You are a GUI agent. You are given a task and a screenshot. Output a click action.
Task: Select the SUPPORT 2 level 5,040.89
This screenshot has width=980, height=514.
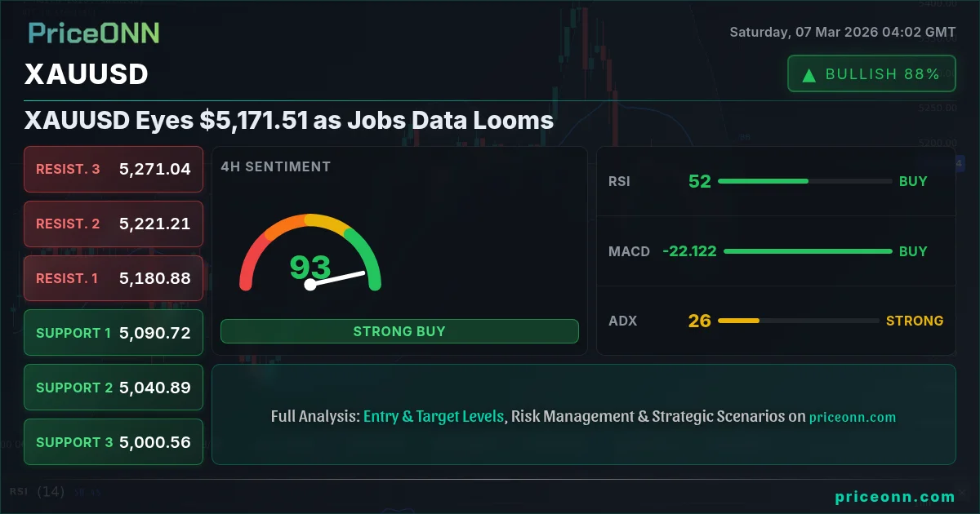[x=114, y=388]
